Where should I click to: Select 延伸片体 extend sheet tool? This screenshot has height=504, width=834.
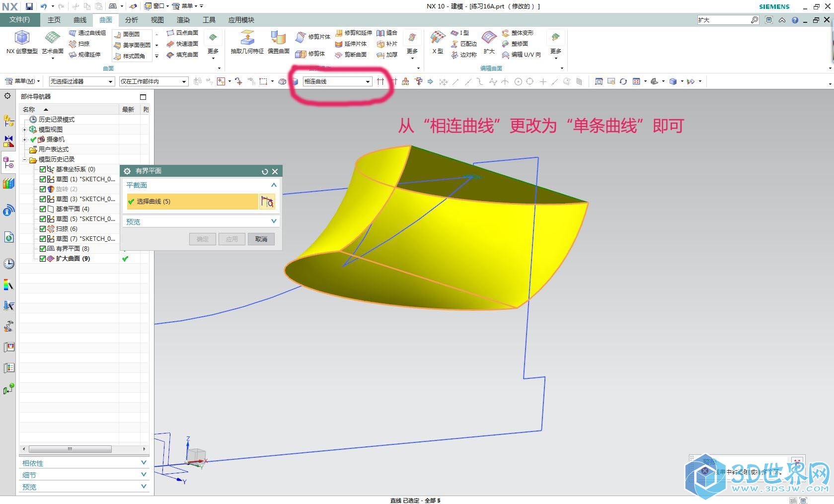(x=351, y=44)
